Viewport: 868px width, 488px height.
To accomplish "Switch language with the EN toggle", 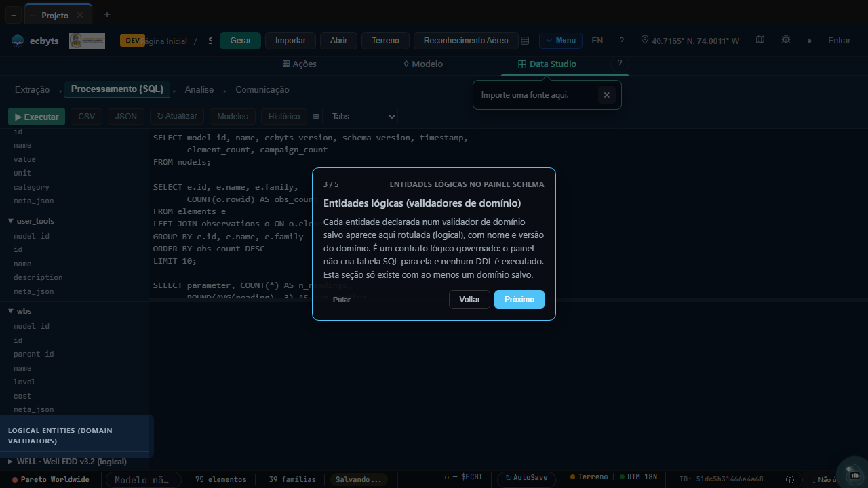I will pos(597,41).
